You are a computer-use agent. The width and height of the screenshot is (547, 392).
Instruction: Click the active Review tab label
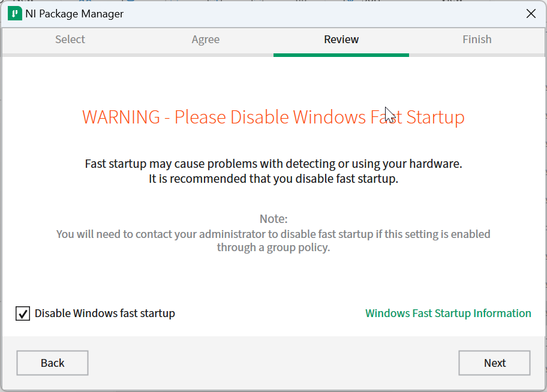point(341,40)
